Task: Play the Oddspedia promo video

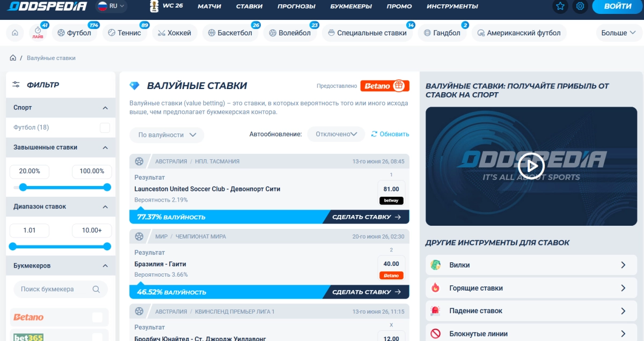Action: coord(531,166)
